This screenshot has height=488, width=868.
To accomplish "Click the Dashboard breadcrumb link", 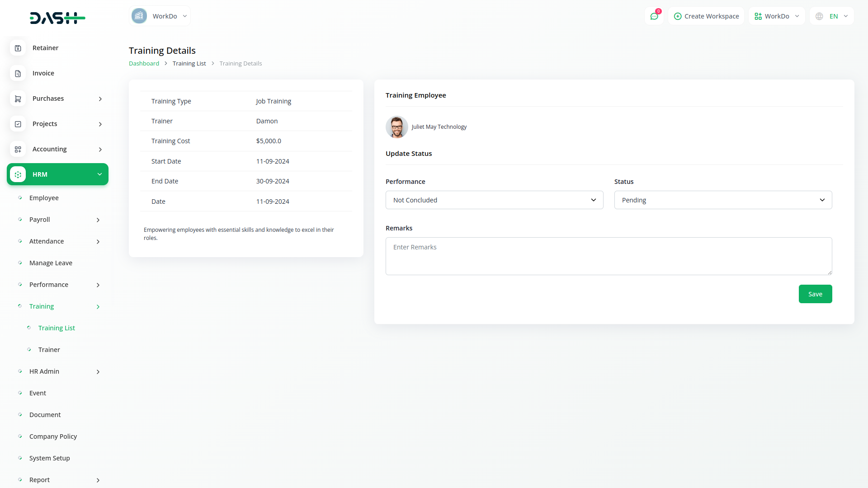I will tap(144, 64).
